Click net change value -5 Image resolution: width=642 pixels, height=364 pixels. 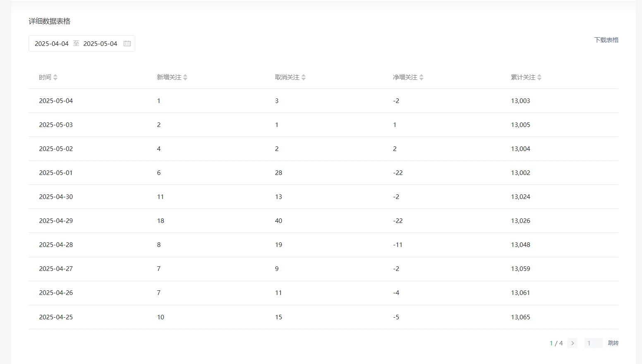[x=396, y=317]
